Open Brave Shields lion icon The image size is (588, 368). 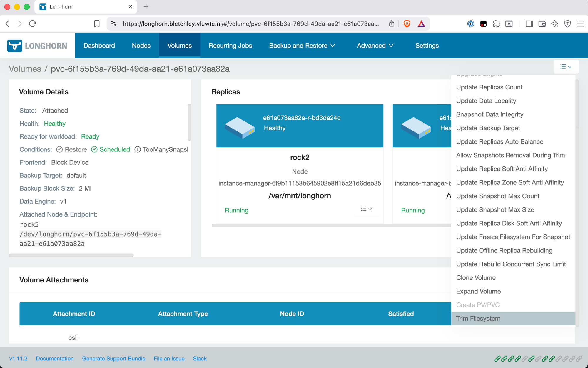tap(407, 24)
